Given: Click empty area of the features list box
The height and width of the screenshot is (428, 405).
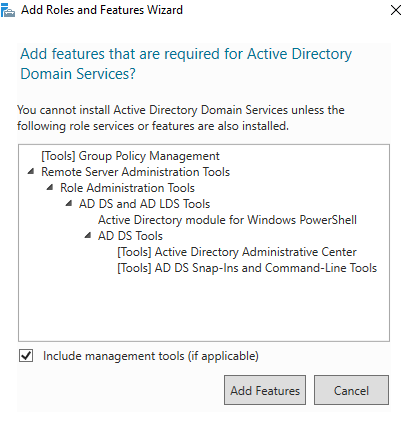Looking at the screenshot, I should pos(204,307).
